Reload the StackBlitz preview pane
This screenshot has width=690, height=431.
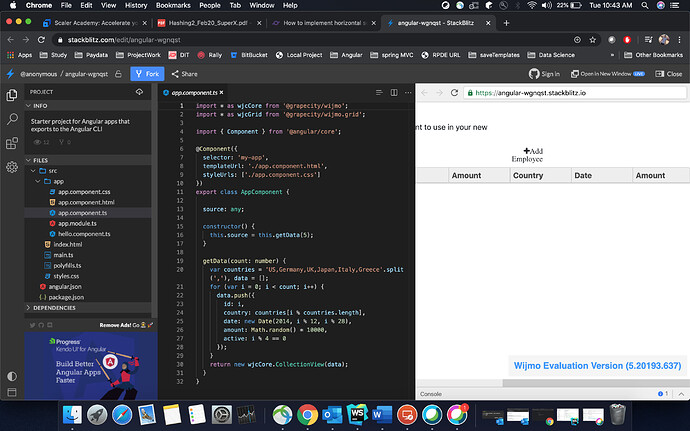click(x=454, y=92)
